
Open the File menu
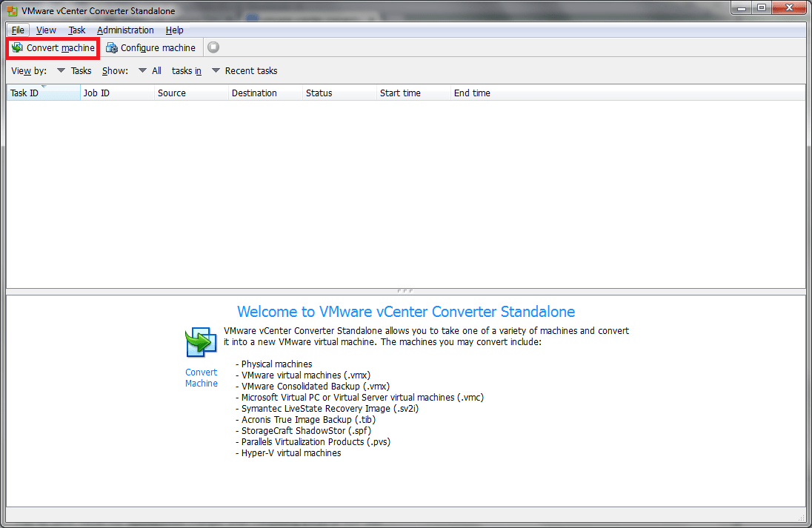[17, 30]
